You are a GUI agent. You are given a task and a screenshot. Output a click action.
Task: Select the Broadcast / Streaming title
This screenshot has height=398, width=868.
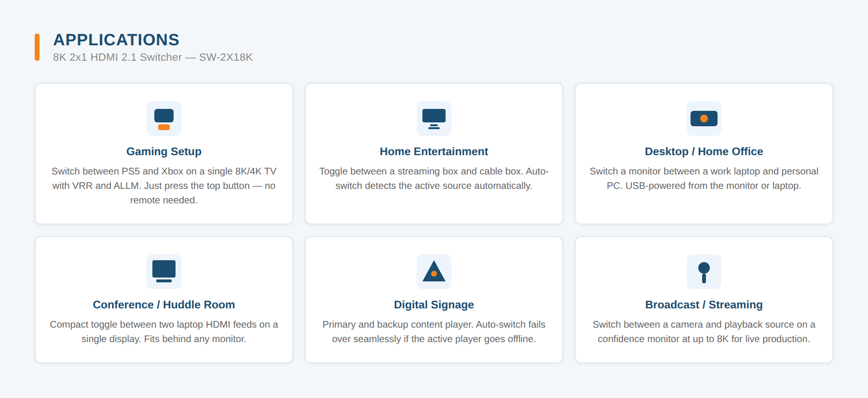(704, 305)
